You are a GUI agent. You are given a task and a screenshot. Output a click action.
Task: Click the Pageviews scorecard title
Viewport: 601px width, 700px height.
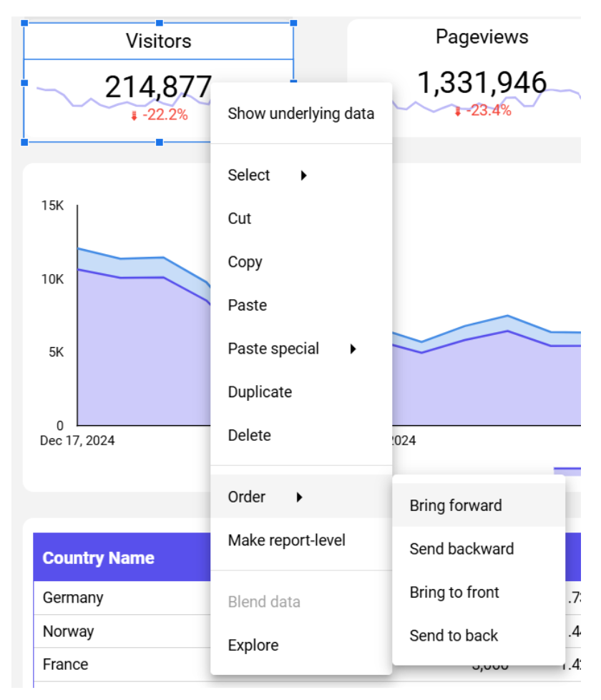click(482, 37)
